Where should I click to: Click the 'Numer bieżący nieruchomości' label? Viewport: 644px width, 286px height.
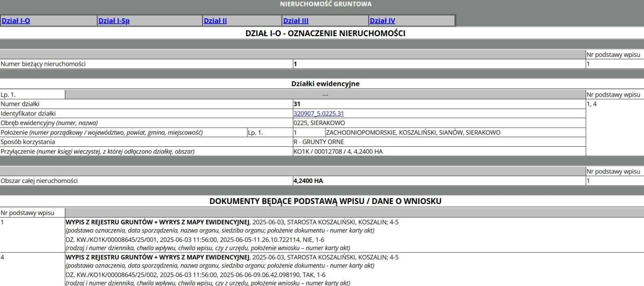tap(43, 64)
